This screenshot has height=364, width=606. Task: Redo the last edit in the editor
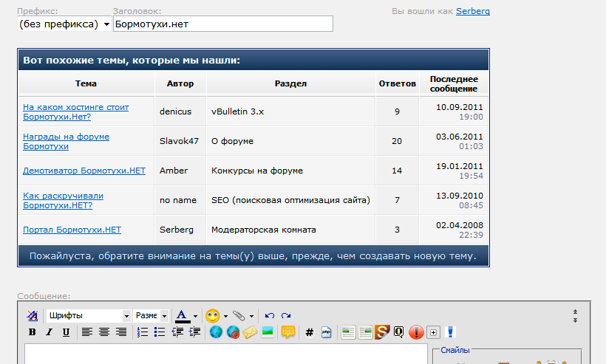coord(286,316)
